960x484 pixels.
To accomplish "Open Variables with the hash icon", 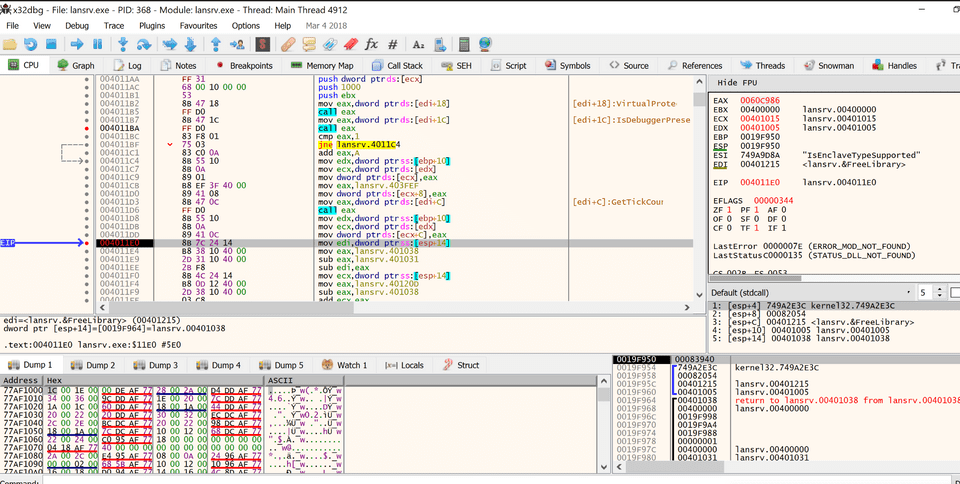I will (x=393, y=44).
